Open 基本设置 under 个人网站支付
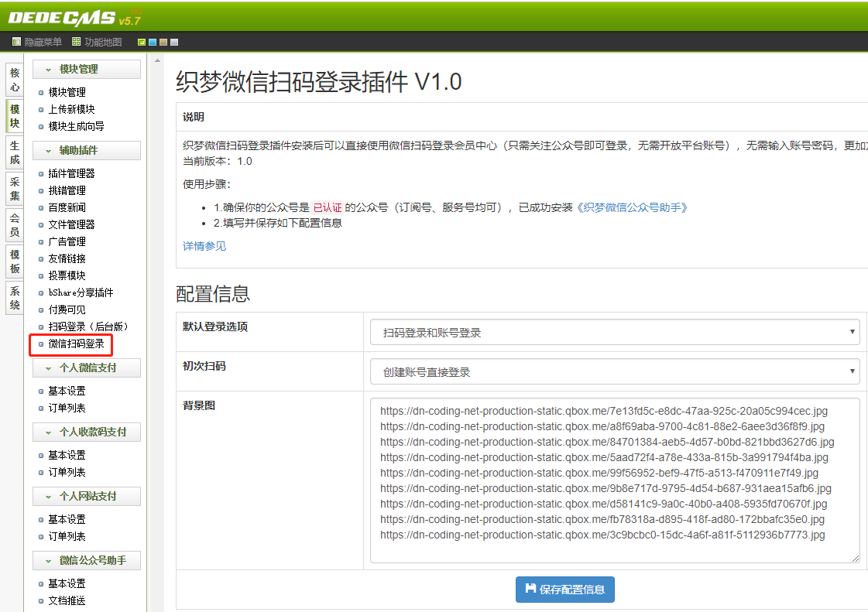Screen dimensions: 868x612 coord(67,520)
